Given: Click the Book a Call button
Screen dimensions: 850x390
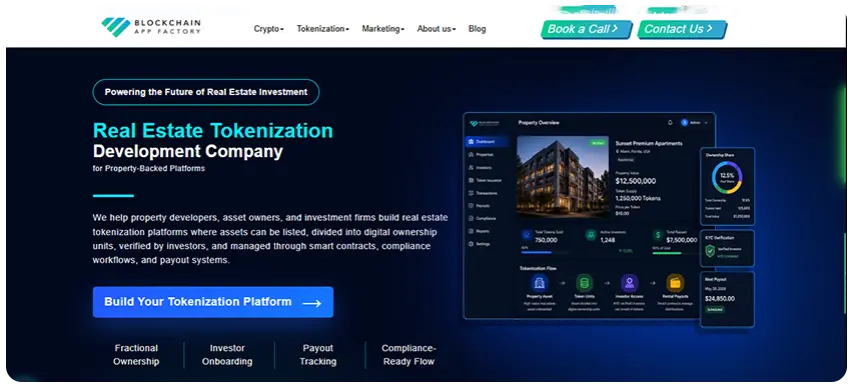Looking at the screenshot, I should pos(586,29).
